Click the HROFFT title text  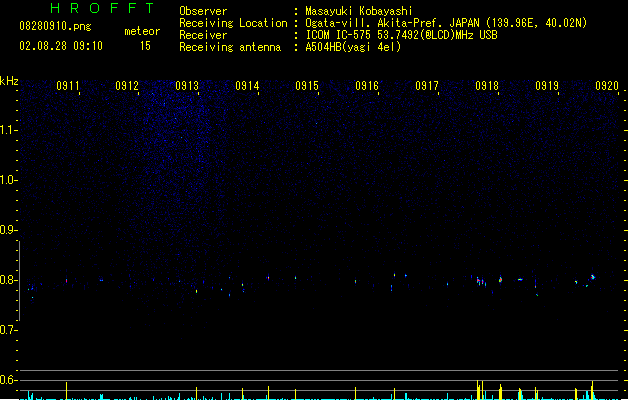pyautogui.click(x=102, y=8)
